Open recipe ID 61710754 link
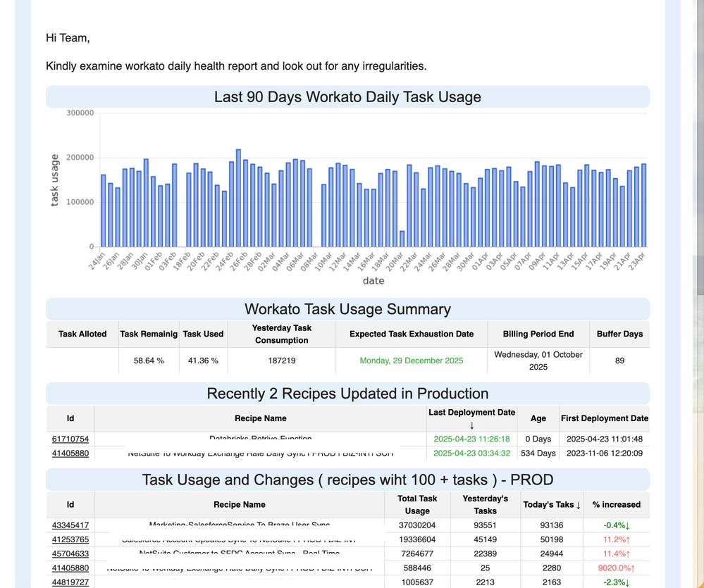This screenshot has width=704, height=588. pyautogui.click(x=70, y=439)
